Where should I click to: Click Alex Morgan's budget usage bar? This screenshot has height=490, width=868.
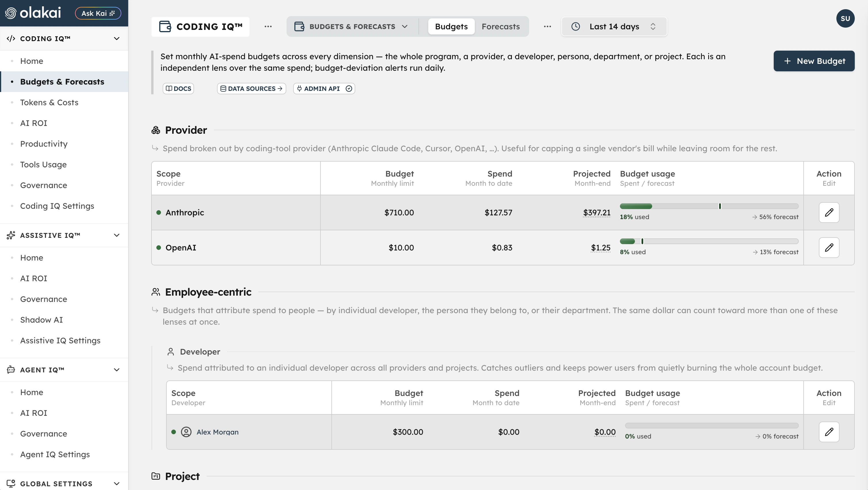(x=712, y=426)
